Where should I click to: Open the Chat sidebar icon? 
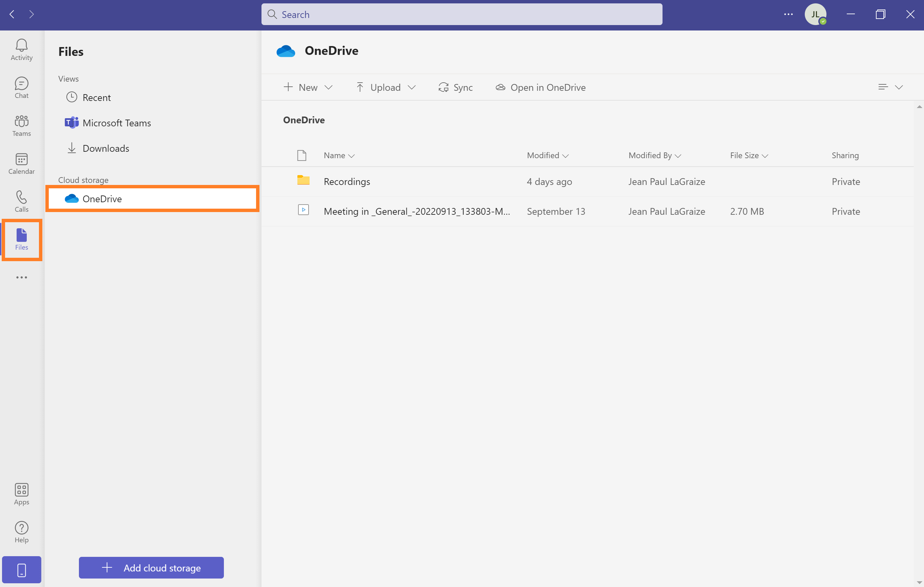pyautogui.click(x=21, y=87)
